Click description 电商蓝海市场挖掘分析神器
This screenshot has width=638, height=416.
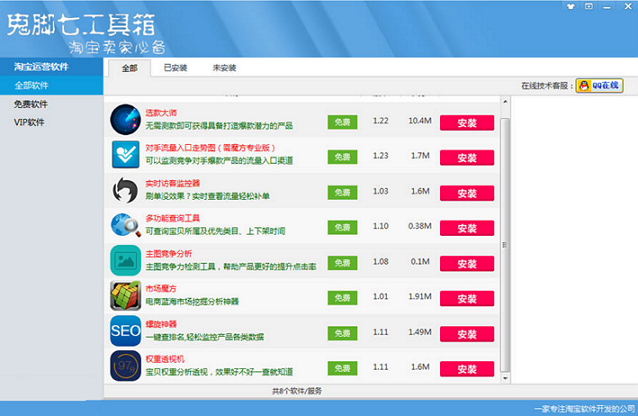tap(192, 302)
